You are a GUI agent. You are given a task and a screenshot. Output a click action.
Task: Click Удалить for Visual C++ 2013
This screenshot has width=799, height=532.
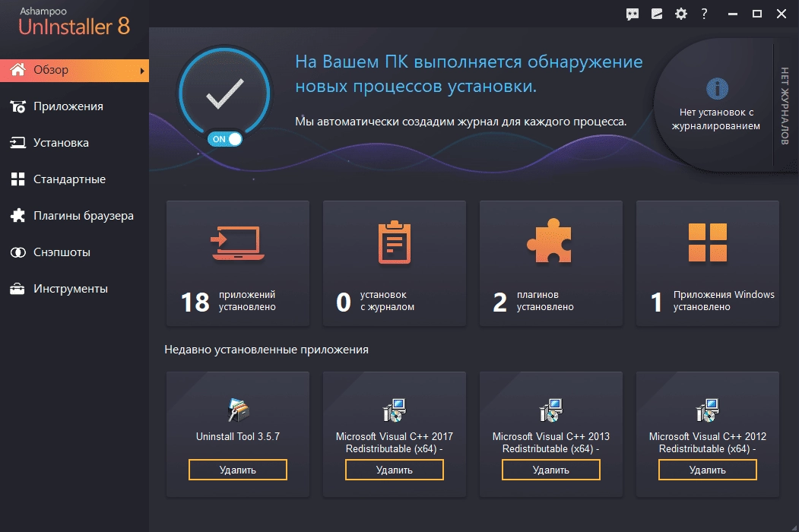tap(551, 470)
